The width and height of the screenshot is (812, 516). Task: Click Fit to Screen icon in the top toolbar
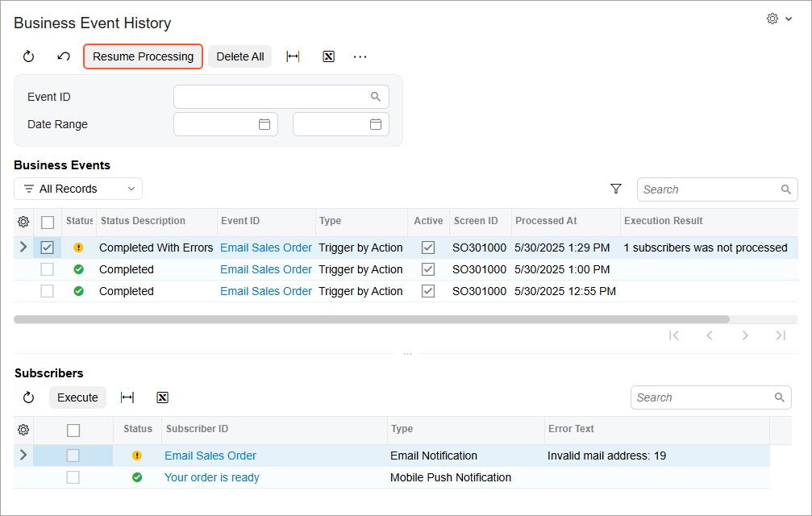[293, 56]
